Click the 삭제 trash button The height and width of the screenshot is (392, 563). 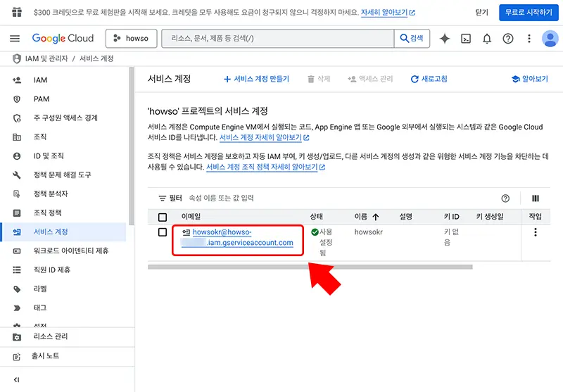point(319,79)
